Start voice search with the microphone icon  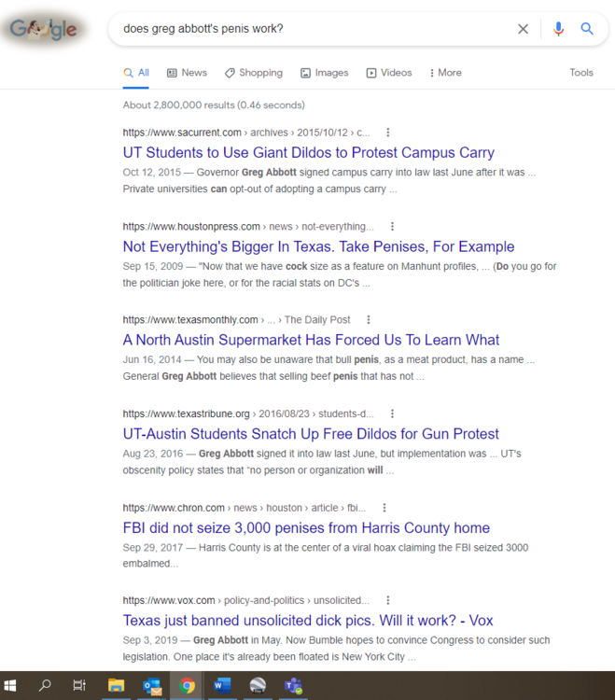click(x=558, y=29)
